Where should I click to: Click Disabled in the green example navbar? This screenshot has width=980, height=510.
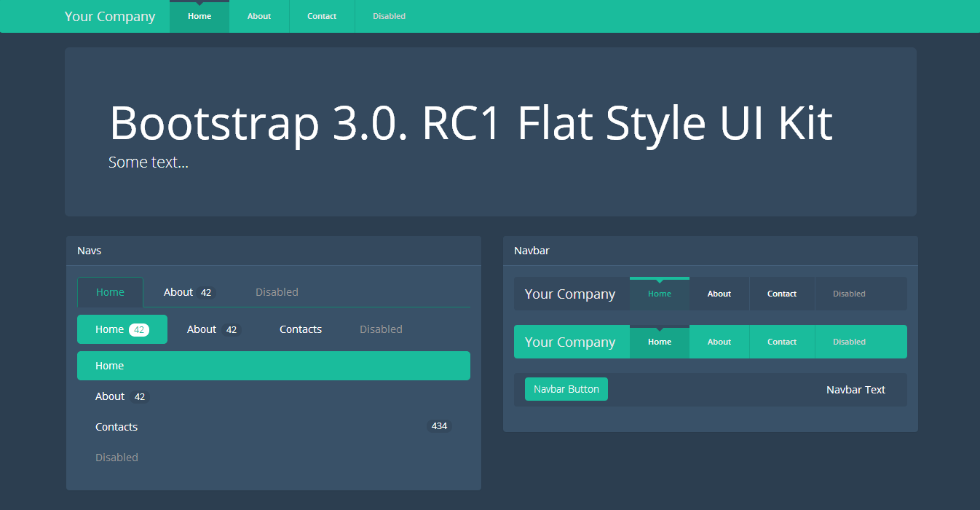[x=849, y=342]
